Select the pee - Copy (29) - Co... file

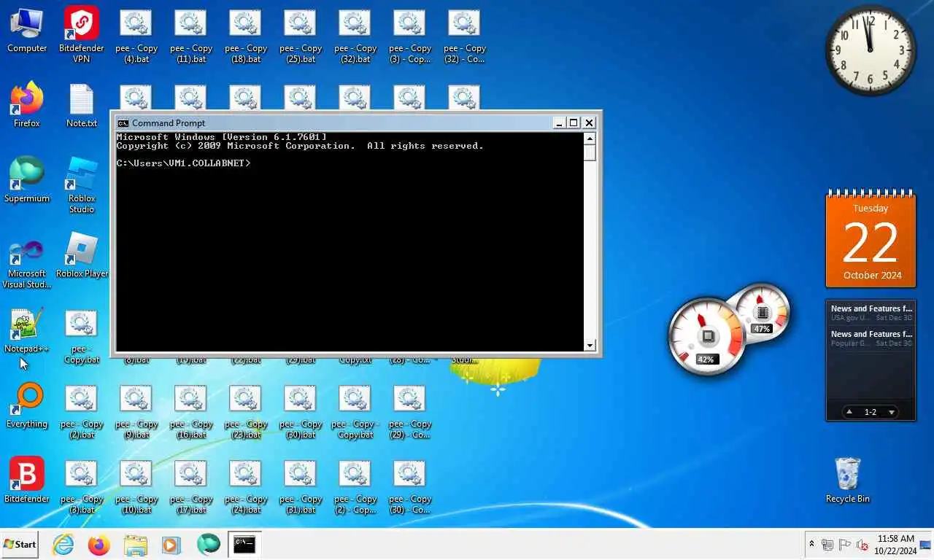(x=410, y=412)
